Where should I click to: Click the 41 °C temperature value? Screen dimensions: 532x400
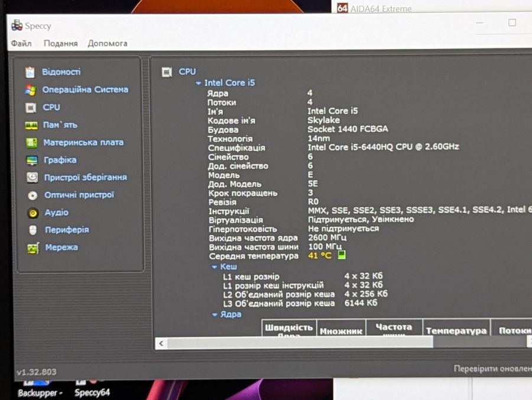tap(320, 255)
